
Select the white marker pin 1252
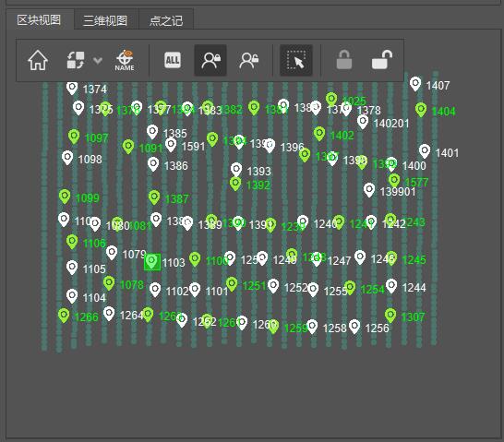click(x=273, y=285)
